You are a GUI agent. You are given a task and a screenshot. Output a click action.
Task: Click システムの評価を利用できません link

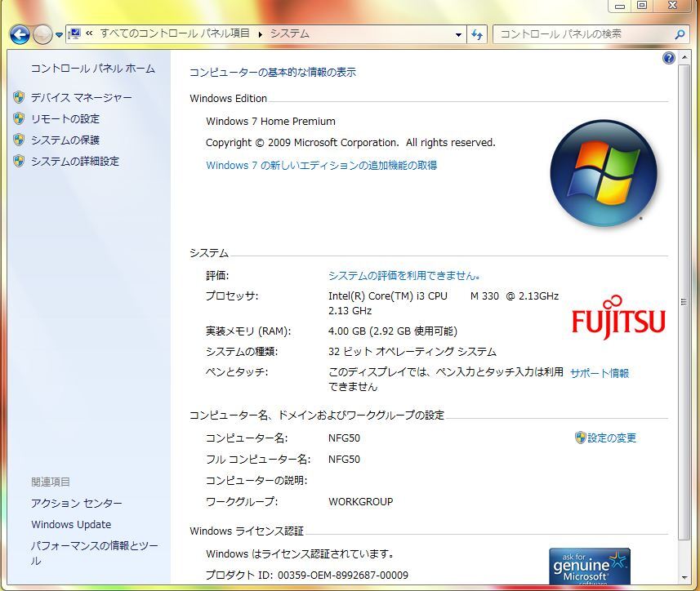404,276
